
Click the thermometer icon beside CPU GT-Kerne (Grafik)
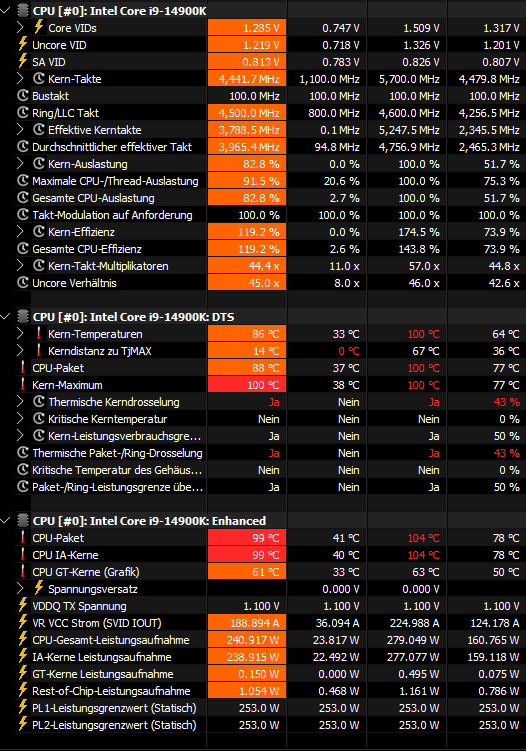point(23,571)
